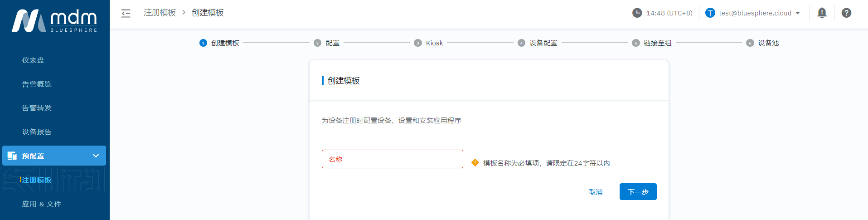The height and width of the screenshot is (220, 868).
Task: Click the orange warning diamond icon
Action: click(x=475, y=162)
